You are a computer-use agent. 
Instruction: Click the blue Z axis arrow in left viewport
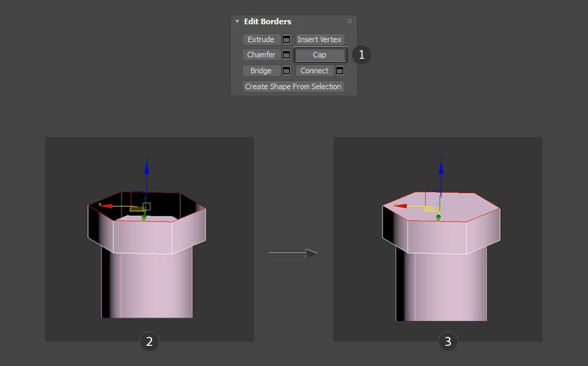point(147,163)
